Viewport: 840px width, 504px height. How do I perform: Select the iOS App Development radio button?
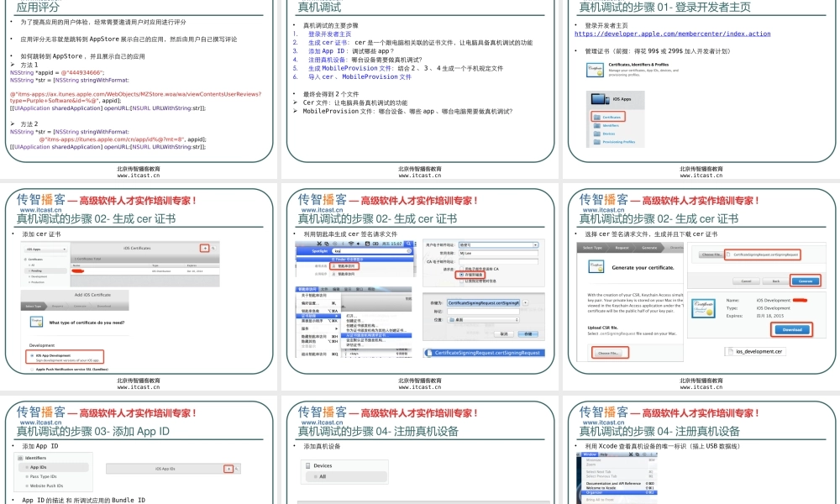(x=31, y=355)
